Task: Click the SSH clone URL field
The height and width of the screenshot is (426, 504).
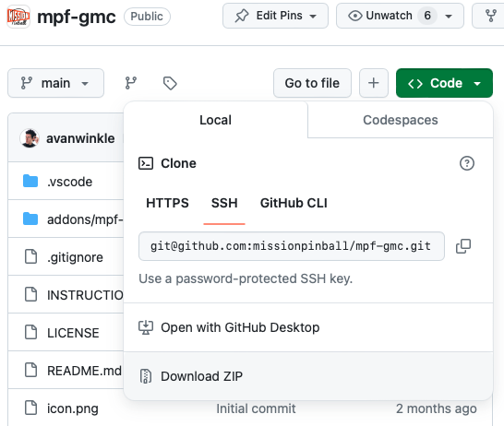Action: pyautogui.click(x=292, y=246)
